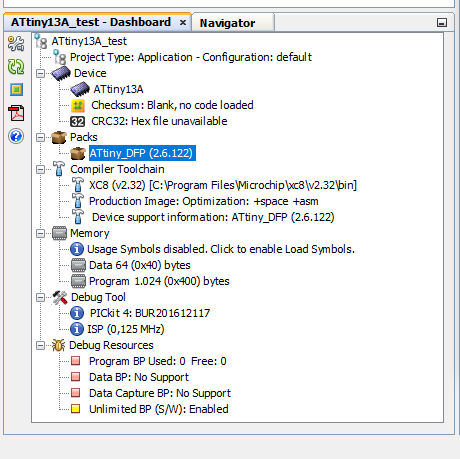Click the Debug Tool hammer-wrench icon

click(x=60, y=297)
